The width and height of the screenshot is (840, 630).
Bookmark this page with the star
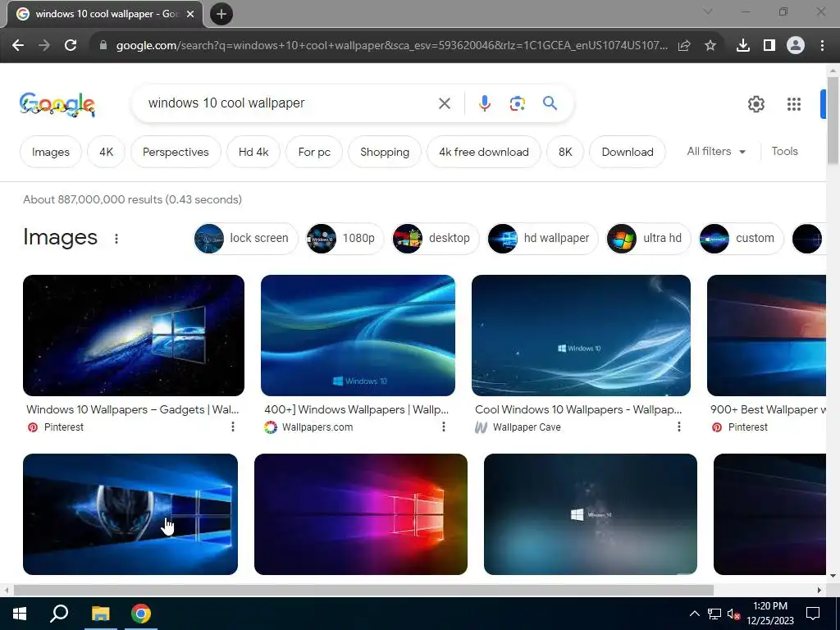pyautogui.click(x=710, y=46)
